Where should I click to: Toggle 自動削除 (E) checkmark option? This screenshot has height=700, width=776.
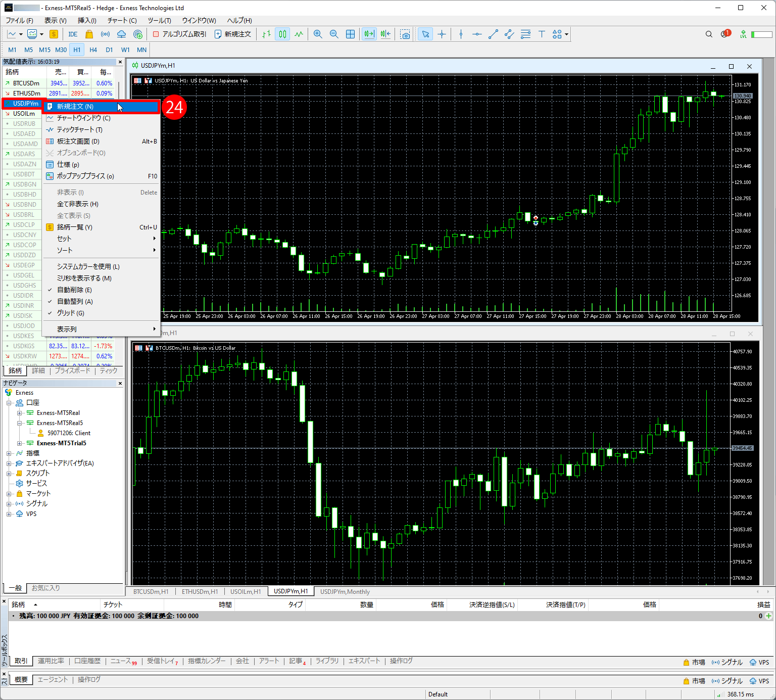pyautogui.click(x=101, y=290)
